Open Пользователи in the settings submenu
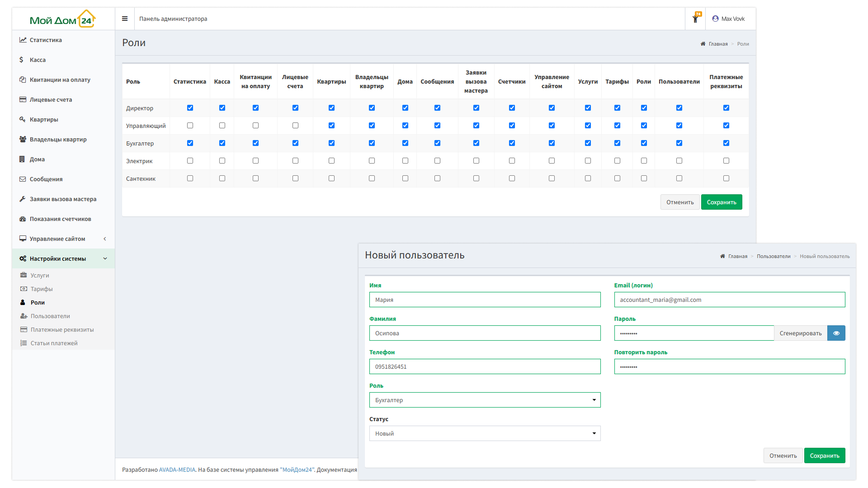Screen dimensions: 868x488 50,316
